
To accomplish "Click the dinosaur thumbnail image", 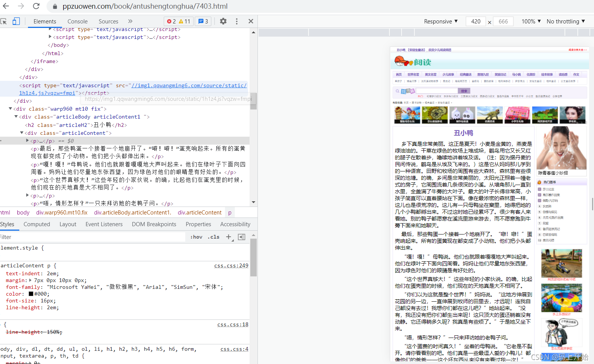I will (x=490, y=115).
